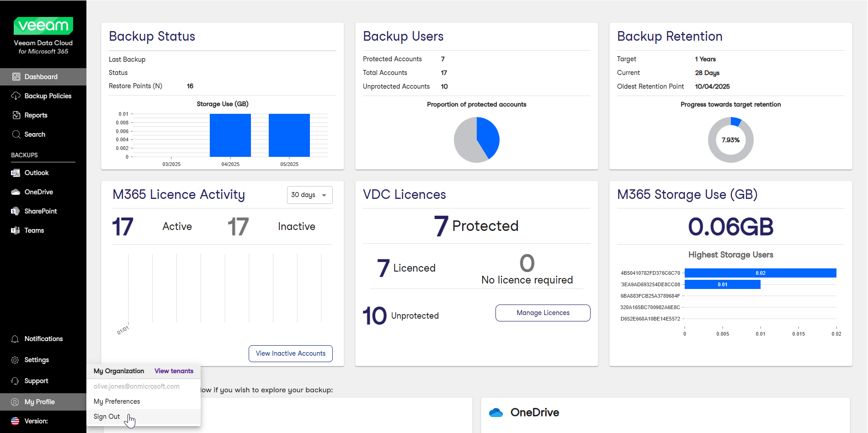Open Backup Policies cloud icon

click(x=16, y=96)
